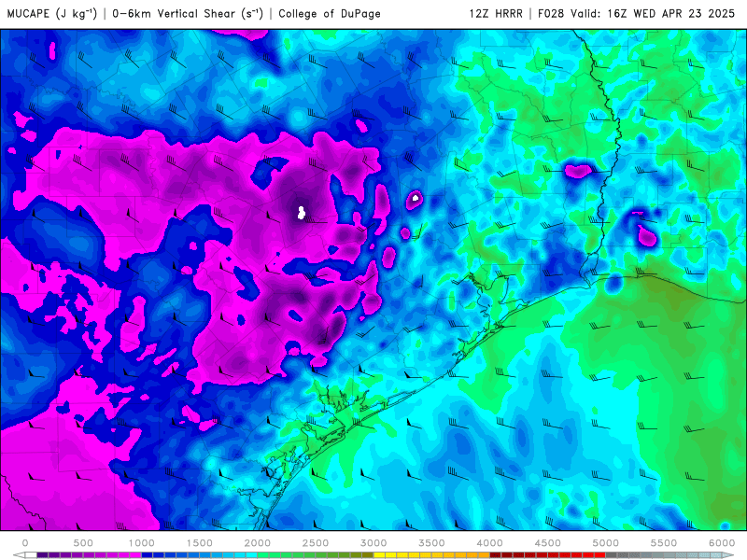
Task: Click the 6000 value on the color scale
Action: click(x=722, y=543)
